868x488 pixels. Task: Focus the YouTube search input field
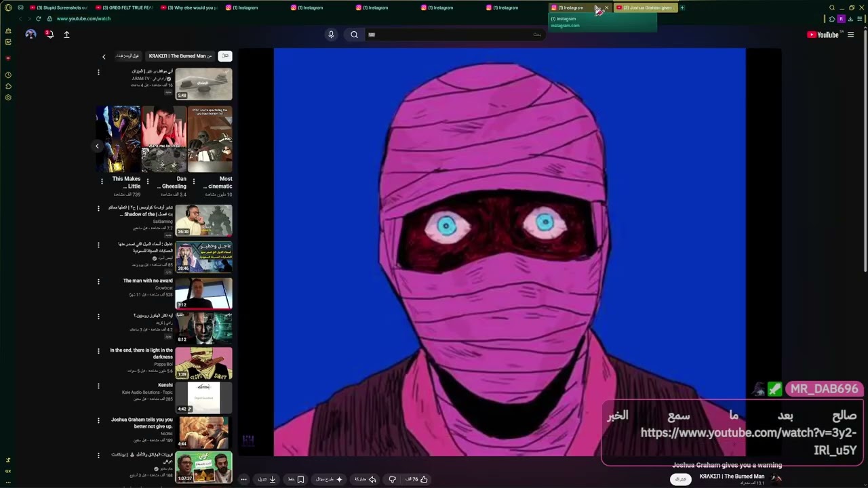click(454, 35)
